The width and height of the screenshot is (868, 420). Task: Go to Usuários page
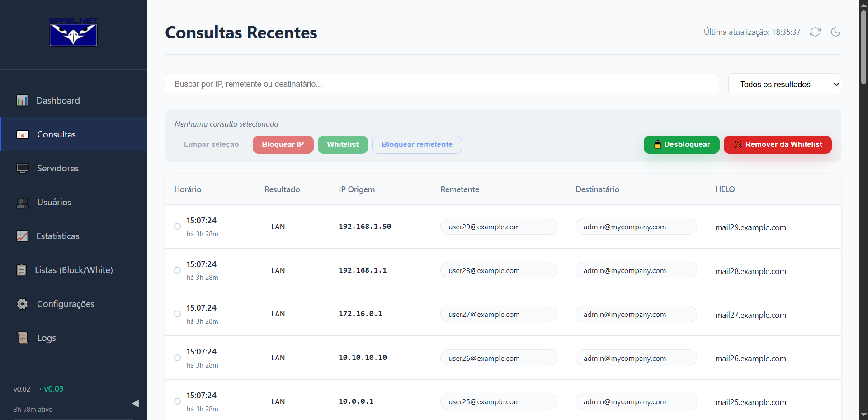click(x=73, y=202)
